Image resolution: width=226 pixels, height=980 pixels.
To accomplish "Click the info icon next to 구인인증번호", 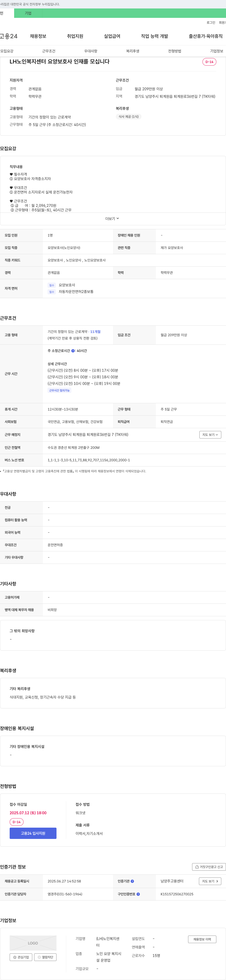I will [x=138, y=894].
